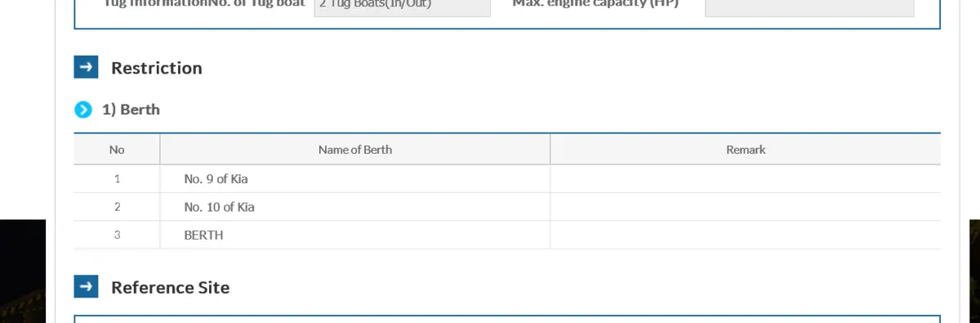Click the Remark column header
The image size is (980, 323).
point(746,150)
